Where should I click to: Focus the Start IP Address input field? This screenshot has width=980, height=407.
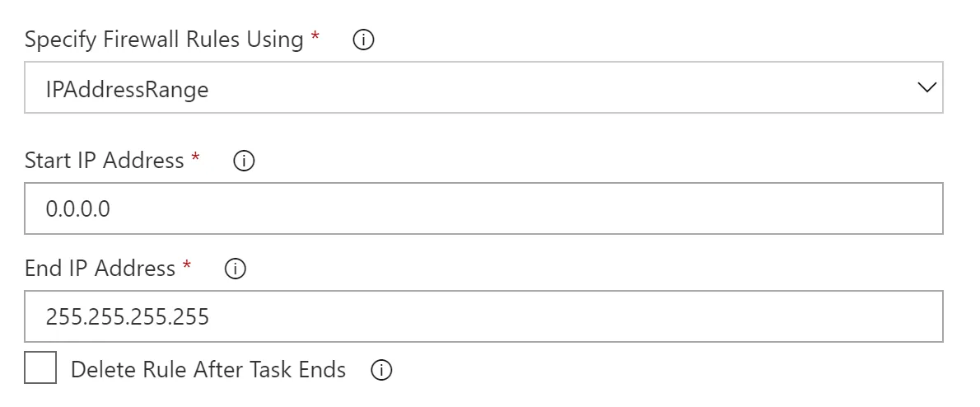point(483,208)
